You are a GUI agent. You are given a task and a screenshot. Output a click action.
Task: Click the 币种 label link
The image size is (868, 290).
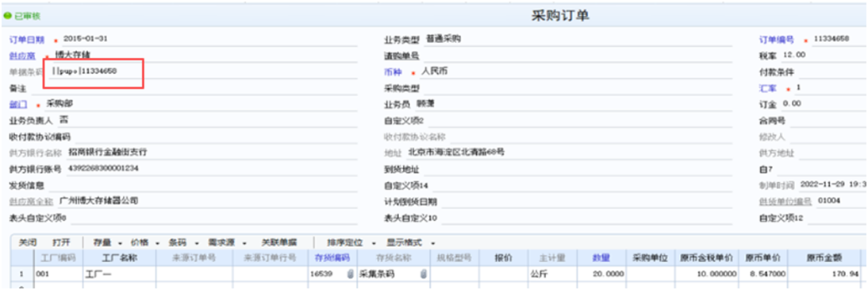tap(393, 72)
